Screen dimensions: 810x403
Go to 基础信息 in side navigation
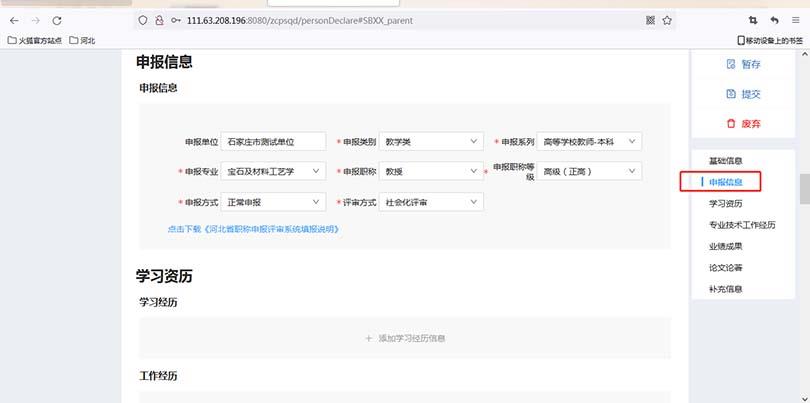pos(725,161)
